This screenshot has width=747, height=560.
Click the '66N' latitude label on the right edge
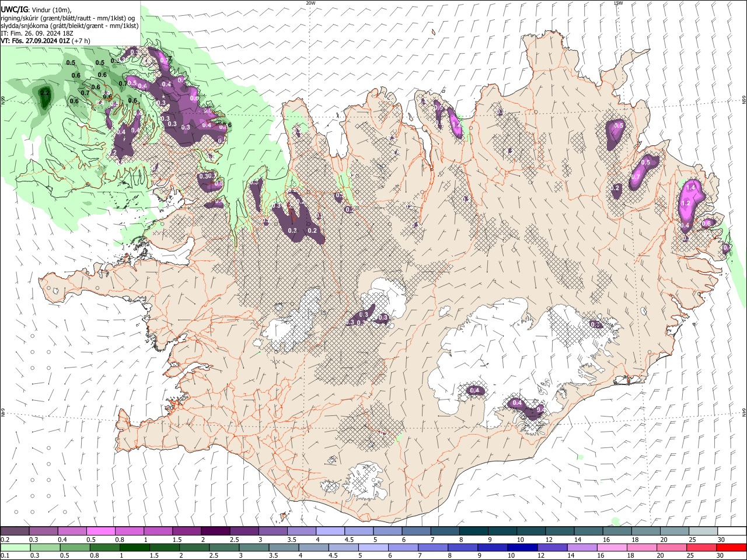point(744,100)
